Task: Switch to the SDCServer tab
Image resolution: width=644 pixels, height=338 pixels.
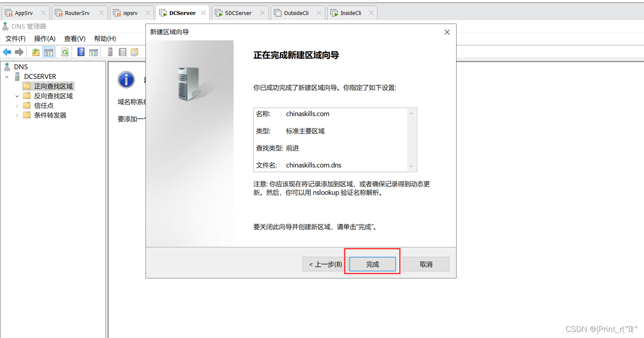Action: (238, 13)
